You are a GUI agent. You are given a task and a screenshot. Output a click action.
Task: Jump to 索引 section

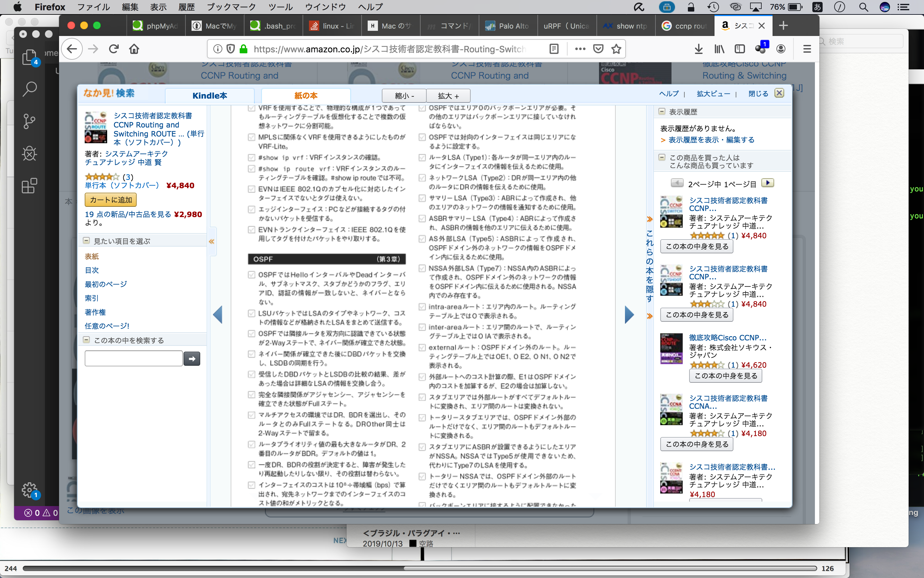pyautogui.click(x=92, y=298)
